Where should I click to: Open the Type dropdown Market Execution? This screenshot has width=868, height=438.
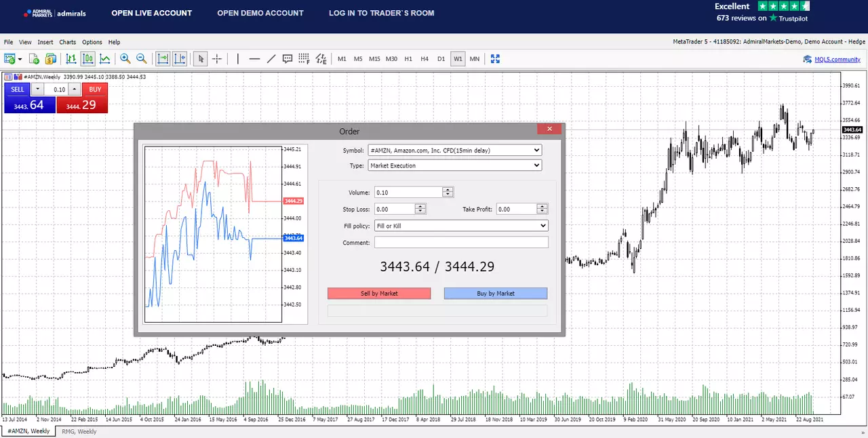click(x=454, y=165)
